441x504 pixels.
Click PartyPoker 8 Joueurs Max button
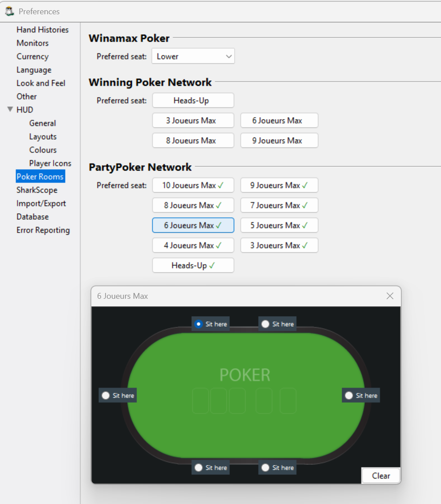[193, 205]
